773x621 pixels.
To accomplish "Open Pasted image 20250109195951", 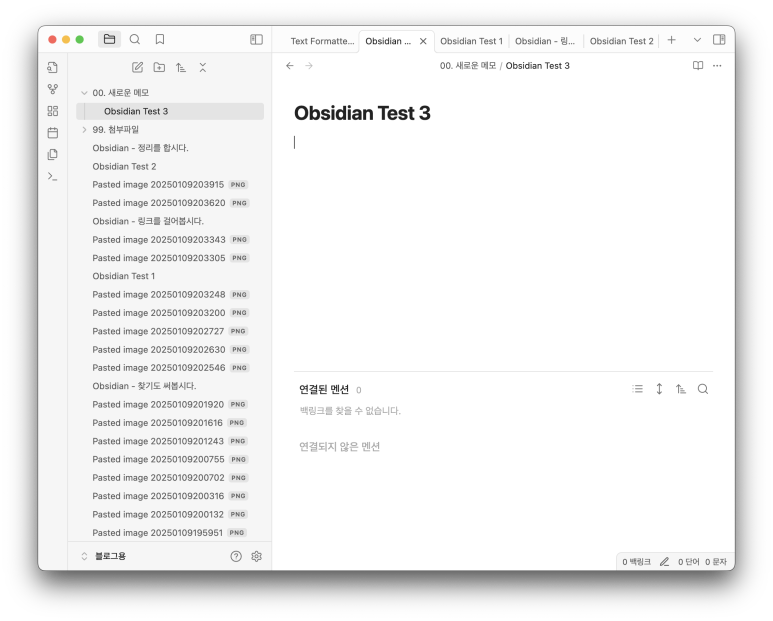I will [170, 533].
